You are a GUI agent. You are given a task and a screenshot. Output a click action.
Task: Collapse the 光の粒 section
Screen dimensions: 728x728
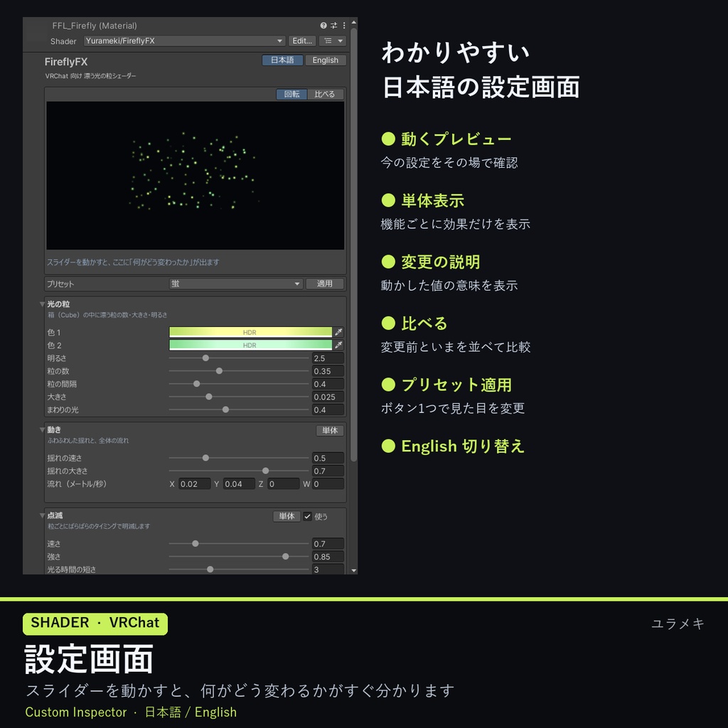tap(42, 304)
